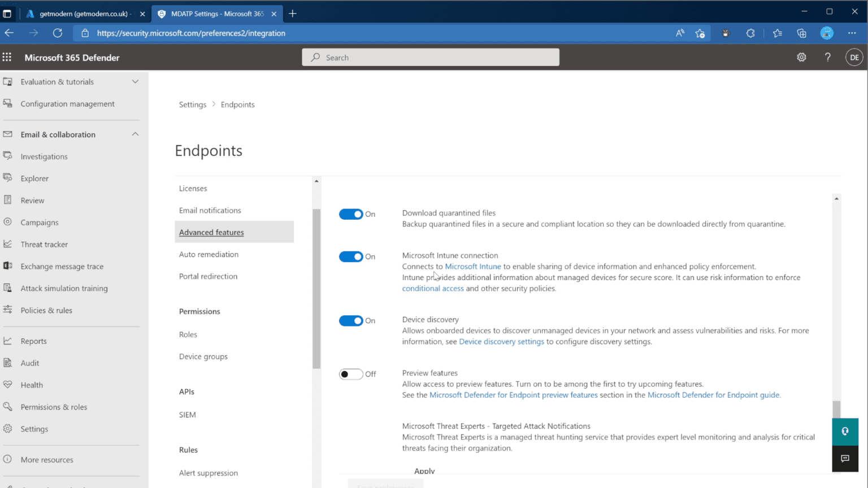Open Defender settings gear in top bar
The width and height of the screenshot is (868, 488).
tap(801, 57)
